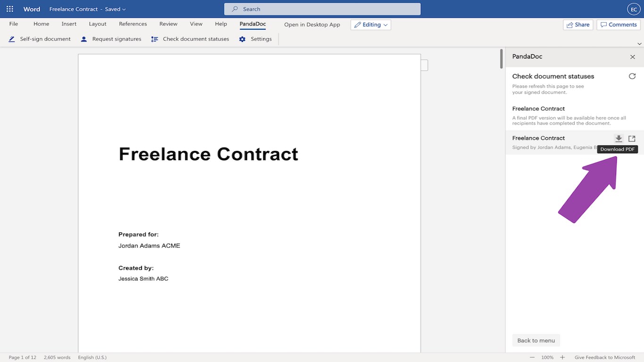
Task: Click Page 1 of 12 indicator
Action: [x=23, y=357]
